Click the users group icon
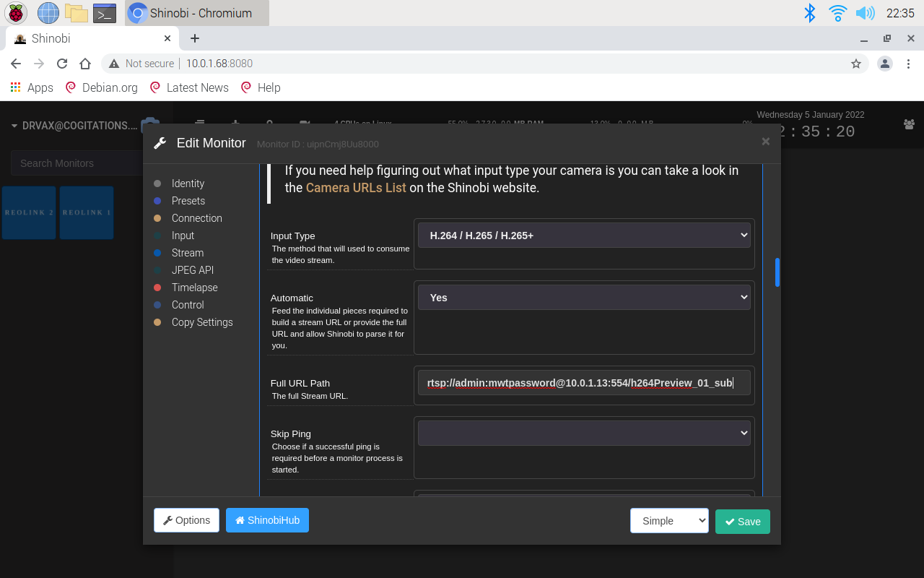 [x=909, y=124]
